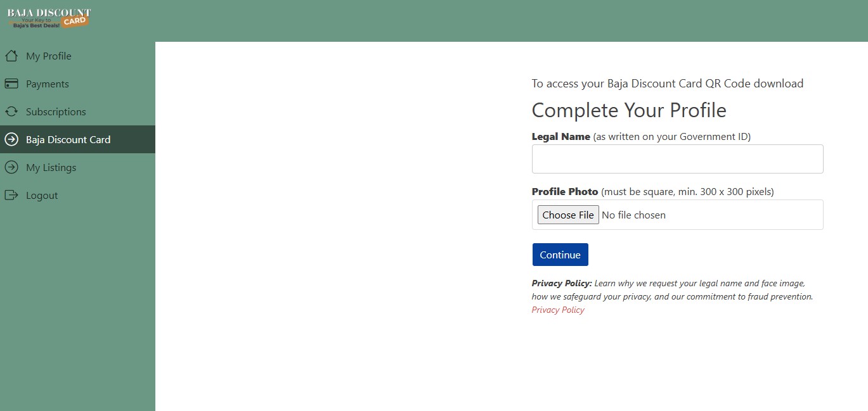Click the 'To access your Baja Discount Card' text
This screenshot has height=411, width=868.
click(668, 83)
